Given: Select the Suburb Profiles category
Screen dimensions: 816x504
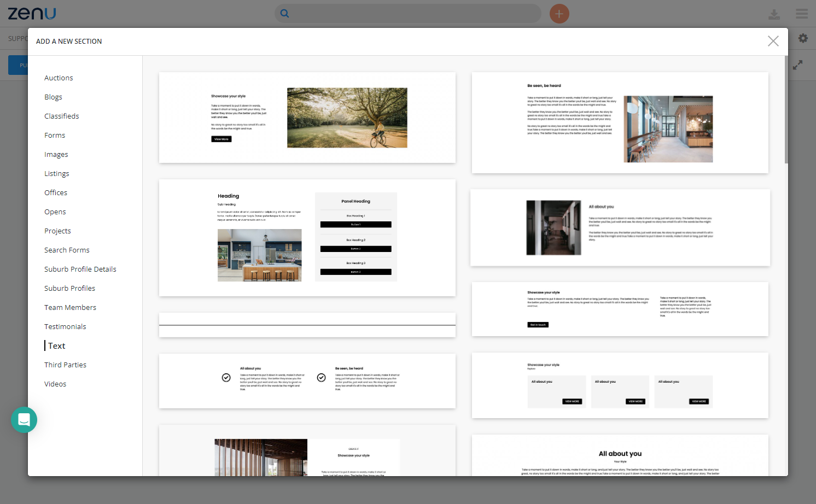Looking at the screenshot, I should coord(69,289).
